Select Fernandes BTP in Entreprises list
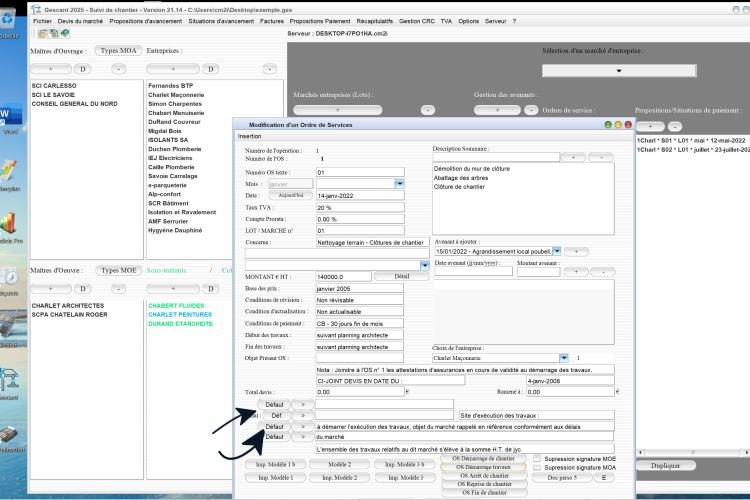This screenshot has width=750, height=500. (x=170, y=86)
